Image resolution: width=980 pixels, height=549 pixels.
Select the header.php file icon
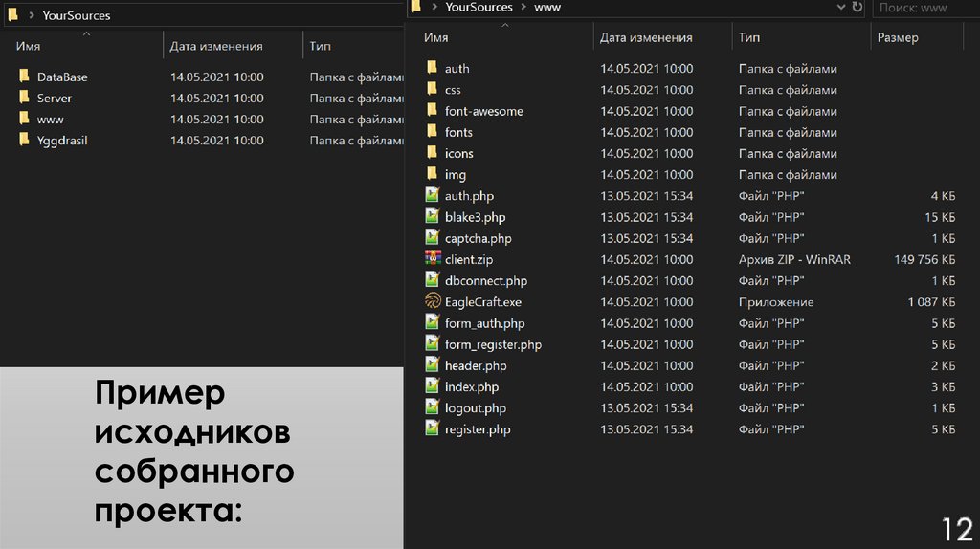432,364
